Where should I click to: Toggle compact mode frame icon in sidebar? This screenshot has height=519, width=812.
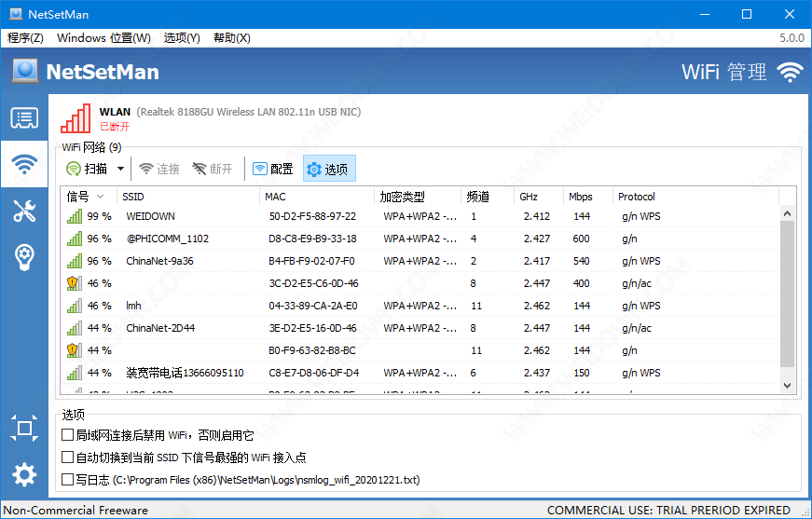(x=24, y=428)
